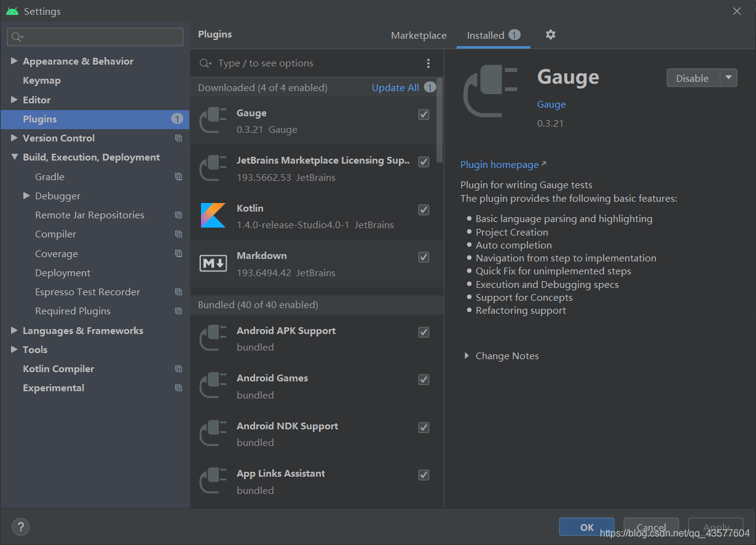Click the large Gauge icon in details pane

click(490, 92)
